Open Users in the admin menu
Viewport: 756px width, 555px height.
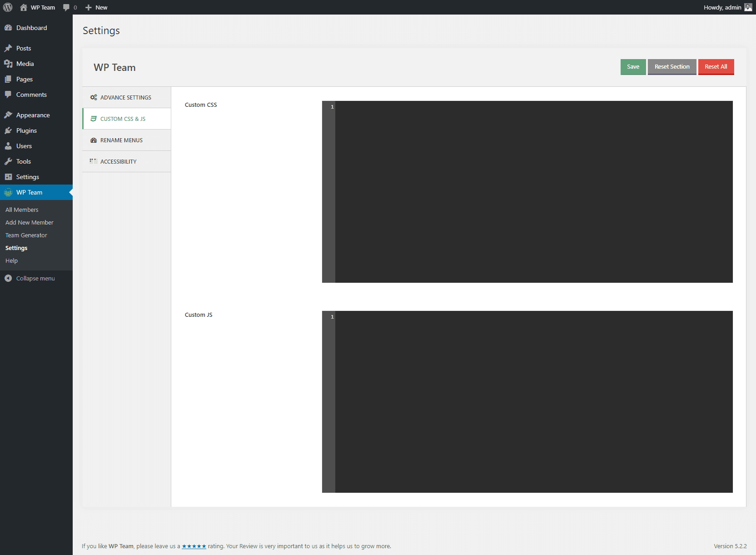pos(36,146)
